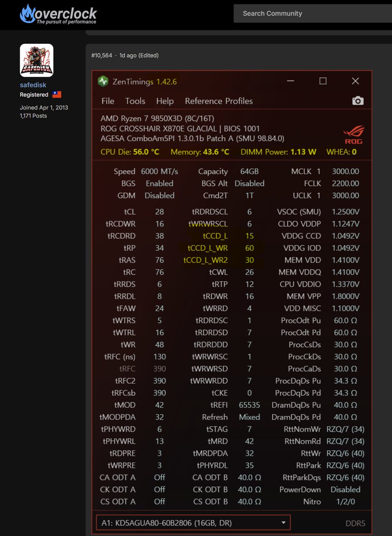
Task: Click the tPHYRDL value 35
Action: coord(250,465)
